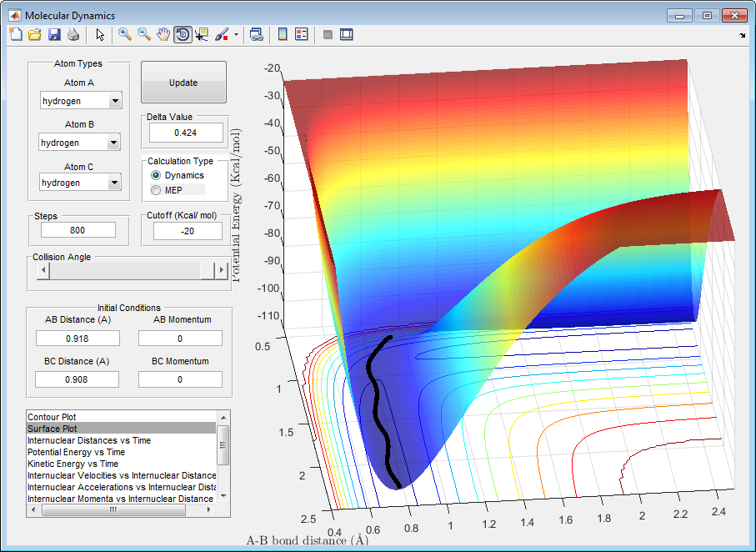Screen dimensions: 756x552
Task: Choose Contour Plot from the plot list
Action: [53, 416]
